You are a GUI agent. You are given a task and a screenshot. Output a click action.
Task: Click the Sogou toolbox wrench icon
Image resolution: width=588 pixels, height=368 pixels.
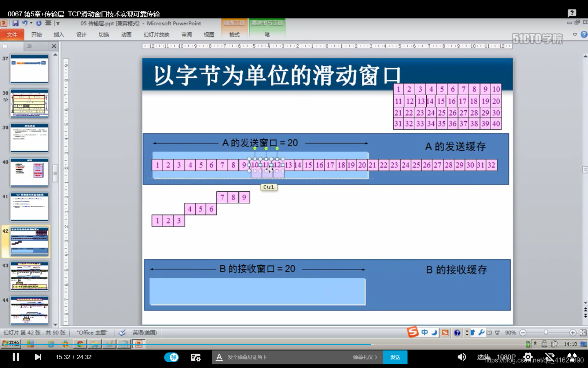click(481, 332)
